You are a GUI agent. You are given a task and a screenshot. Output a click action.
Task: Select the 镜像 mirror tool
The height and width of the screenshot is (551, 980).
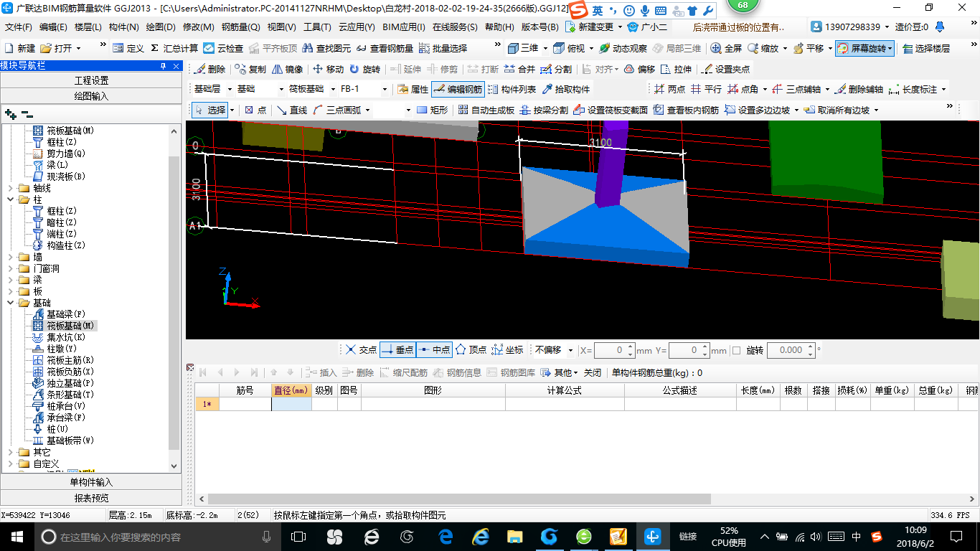coord(287,69)
